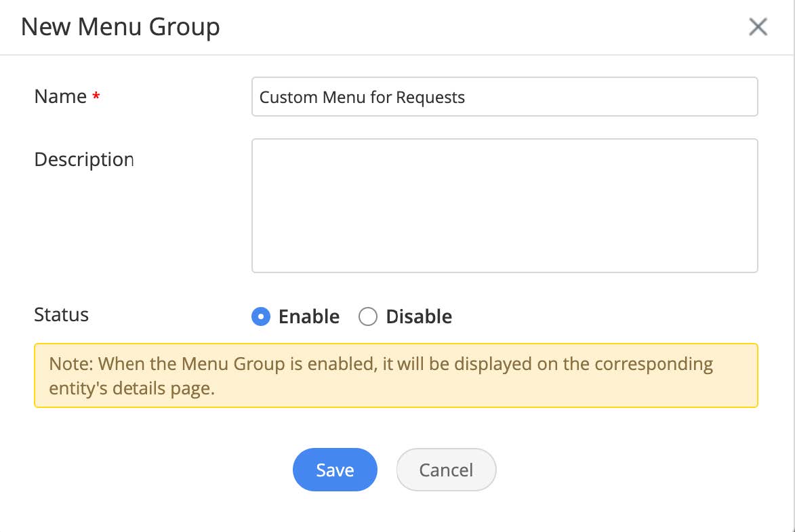795x532 pixels.
Task: Click the Description field label
Action: (84, 159)
